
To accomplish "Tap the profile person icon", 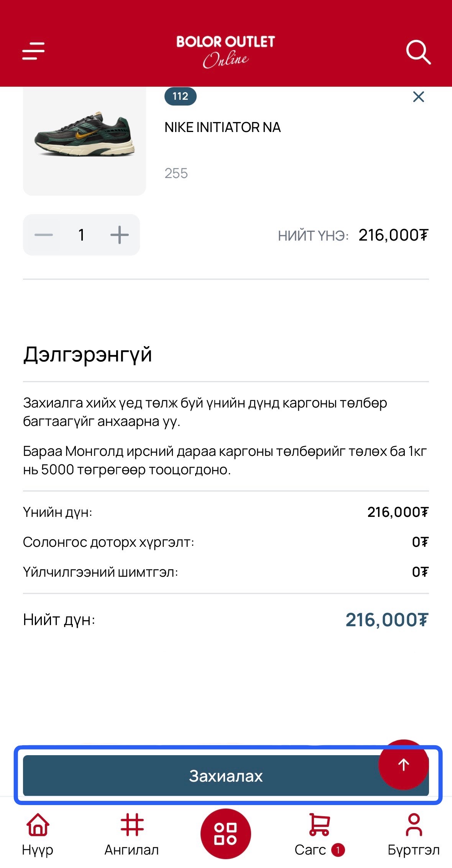I will click(x=414, y=825).
